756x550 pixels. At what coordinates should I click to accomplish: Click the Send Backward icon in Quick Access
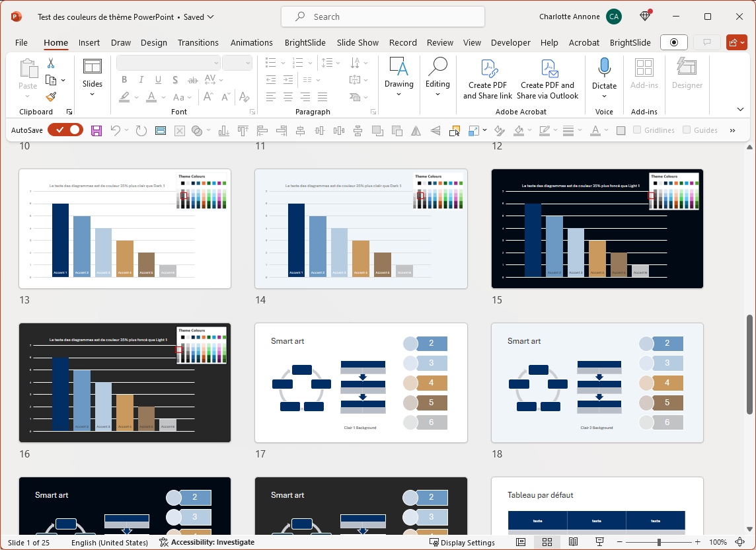click(x=397, y=130)
